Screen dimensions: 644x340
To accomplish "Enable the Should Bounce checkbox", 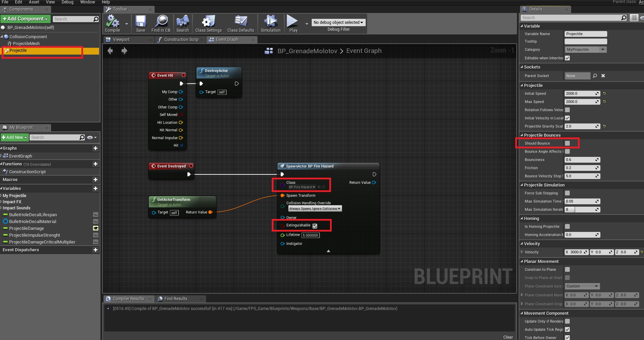I will click(x=567, y=143).
